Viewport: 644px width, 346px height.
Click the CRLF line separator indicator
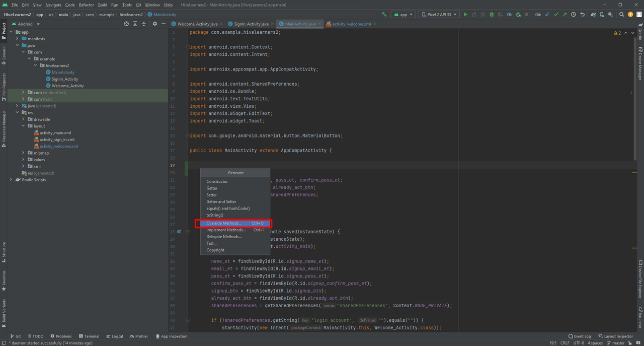pyautogui.click(x=565, y=343)
